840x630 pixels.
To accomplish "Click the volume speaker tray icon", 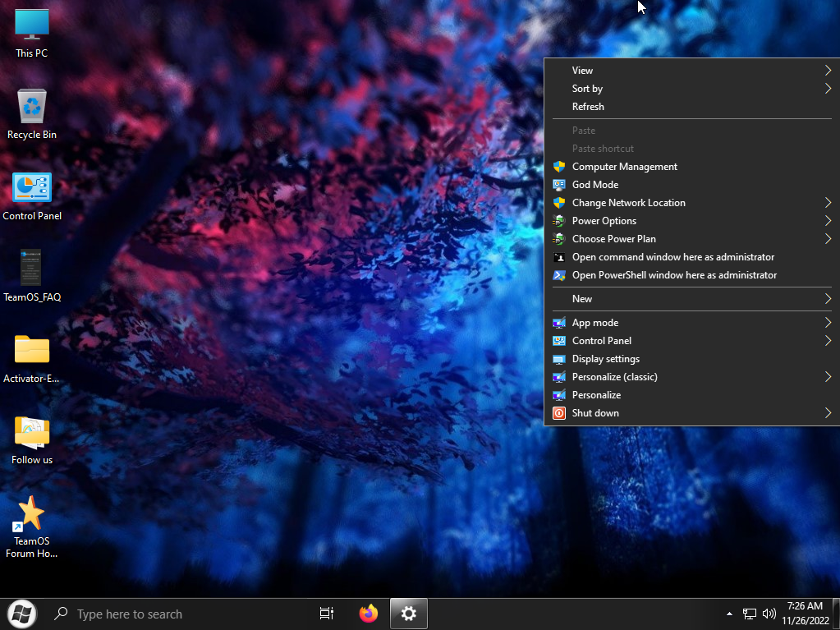I will 769,614.
